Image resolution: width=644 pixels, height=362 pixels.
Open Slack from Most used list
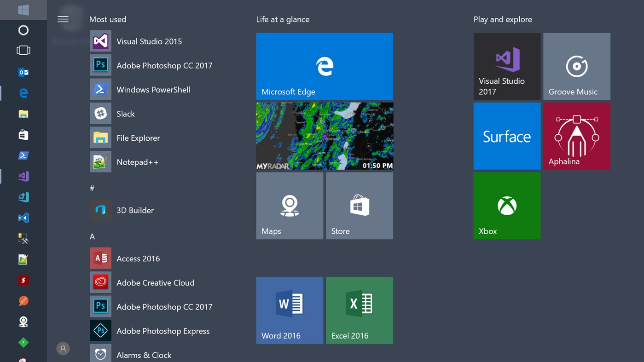[x=126, y=114]
